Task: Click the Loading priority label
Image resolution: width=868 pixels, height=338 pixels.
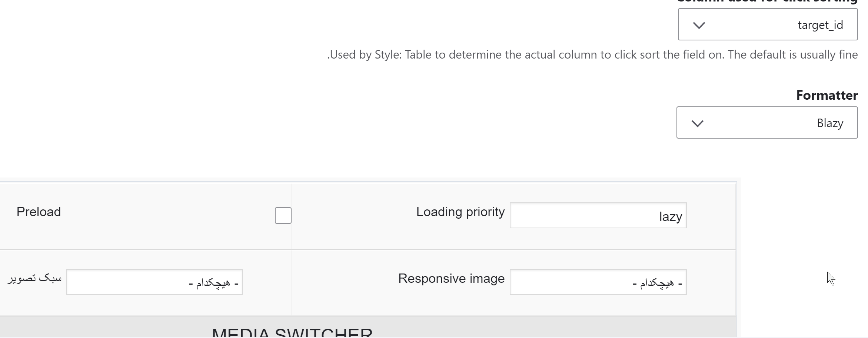Action: pyautogui.click(x=460, y=212)
